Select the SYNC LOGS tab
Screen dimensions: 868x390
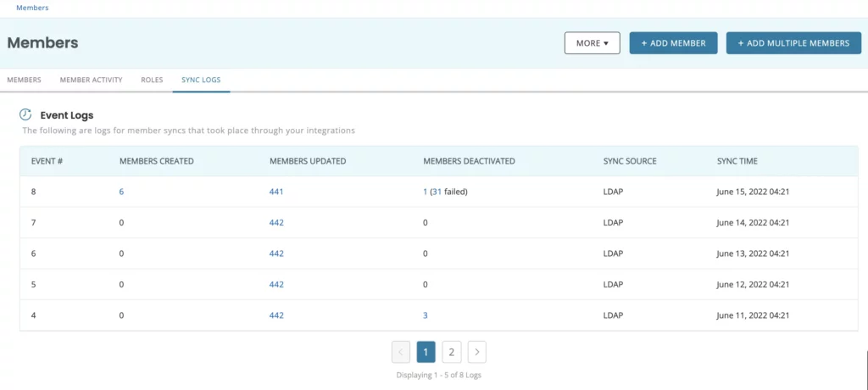(201, 80)
